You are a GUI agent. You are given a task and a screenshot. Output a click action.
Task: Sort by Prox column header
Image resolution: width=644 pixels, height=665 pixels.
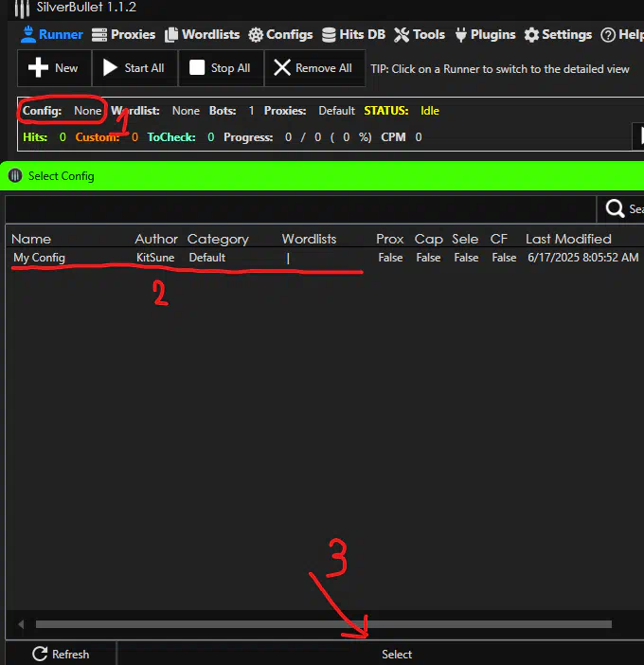click(x=389, y=239)
